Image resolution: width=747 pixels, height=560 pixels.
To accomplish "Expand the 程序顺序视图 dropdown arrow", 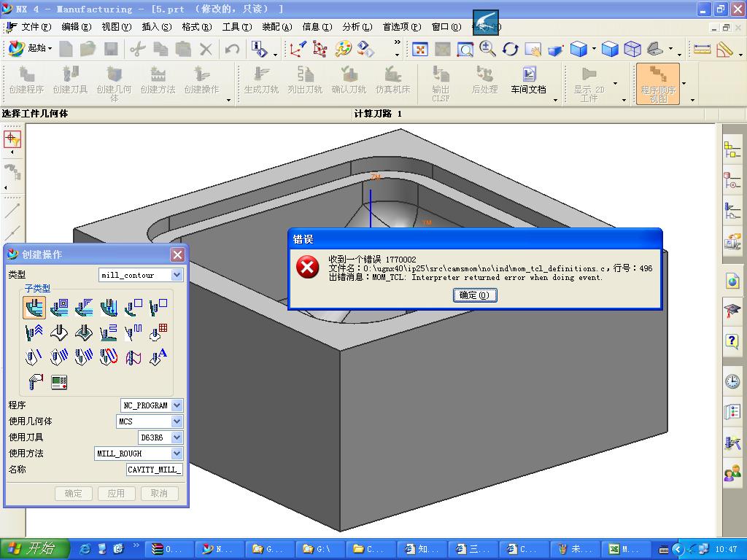I will [684, 83].
